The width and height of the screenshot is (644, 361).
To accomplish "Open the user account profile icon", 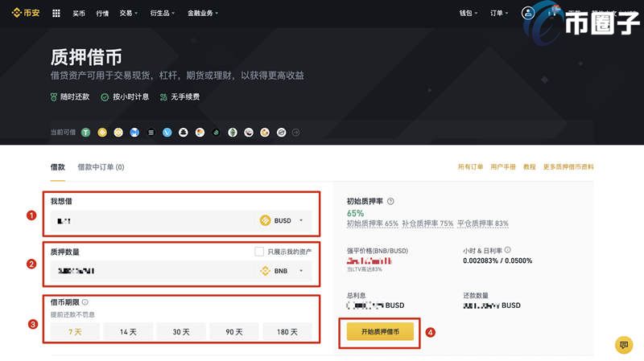I will [528, 13].
